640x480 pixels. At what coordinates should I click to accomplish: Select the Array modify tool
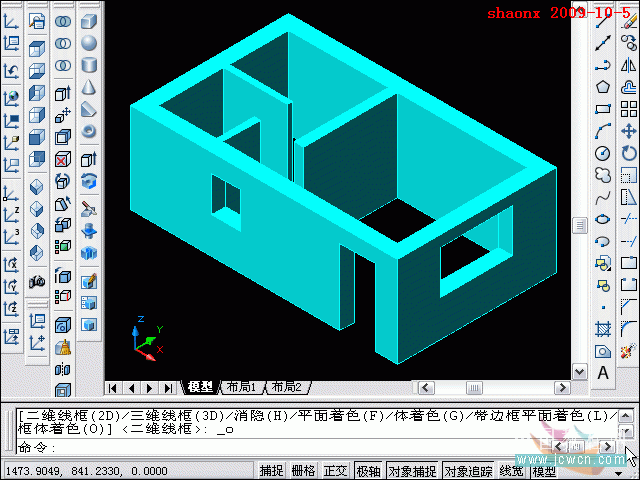point(629,109)
